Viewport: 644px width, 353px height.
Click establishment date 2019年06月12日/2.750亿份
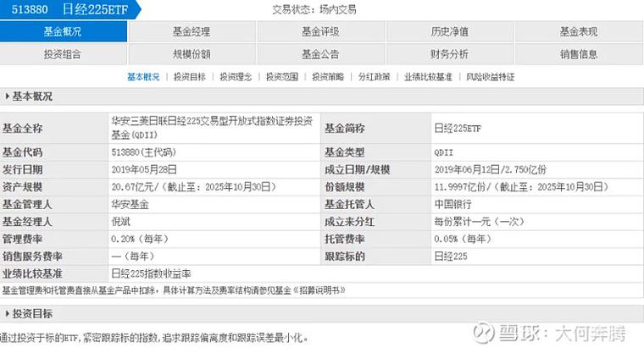[x=491, y=169]
